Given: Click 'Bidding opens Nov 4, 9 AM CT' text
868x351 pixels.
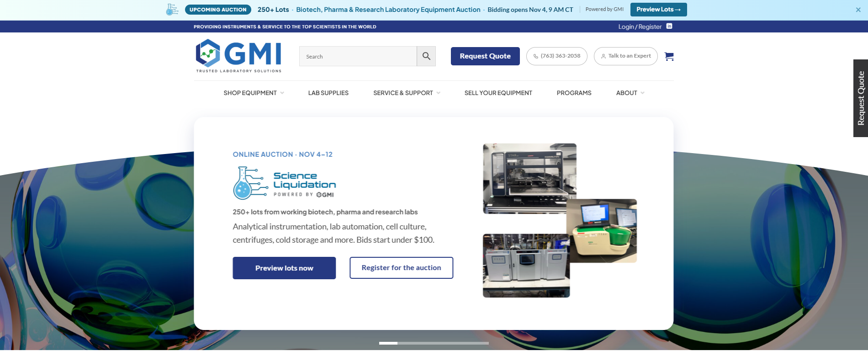Looking at the screenshot, I should coord(530,10).
